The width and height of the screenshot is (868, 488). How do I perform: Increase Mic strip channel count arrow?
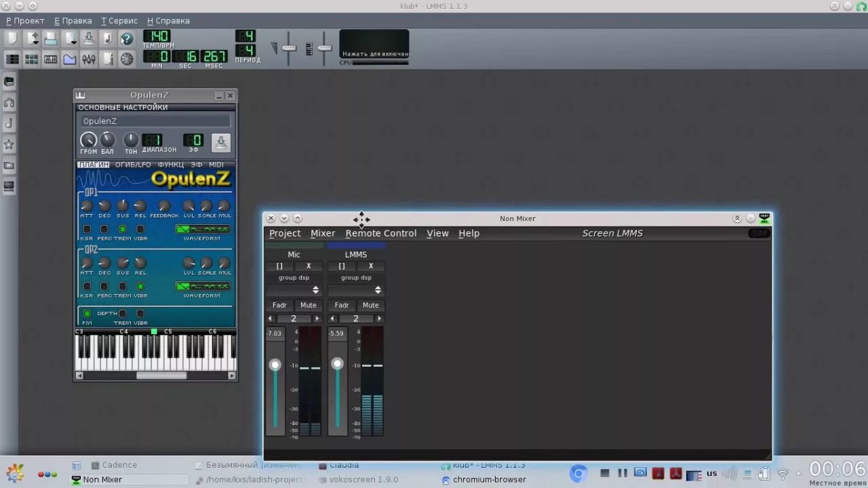pyautogui.click(x=317, y=319)
